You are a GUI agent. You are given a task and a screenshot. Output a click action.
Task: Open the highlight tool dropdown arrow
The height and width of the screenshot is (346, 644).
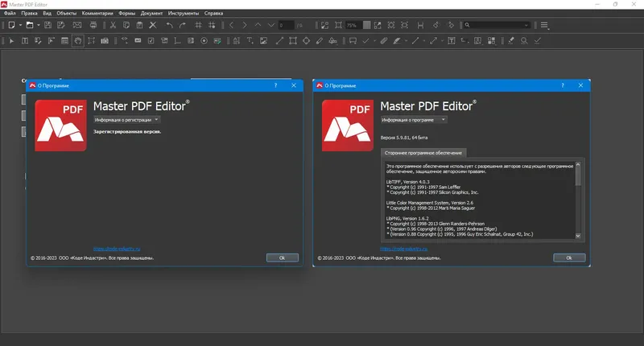click(x=407, y=40)
